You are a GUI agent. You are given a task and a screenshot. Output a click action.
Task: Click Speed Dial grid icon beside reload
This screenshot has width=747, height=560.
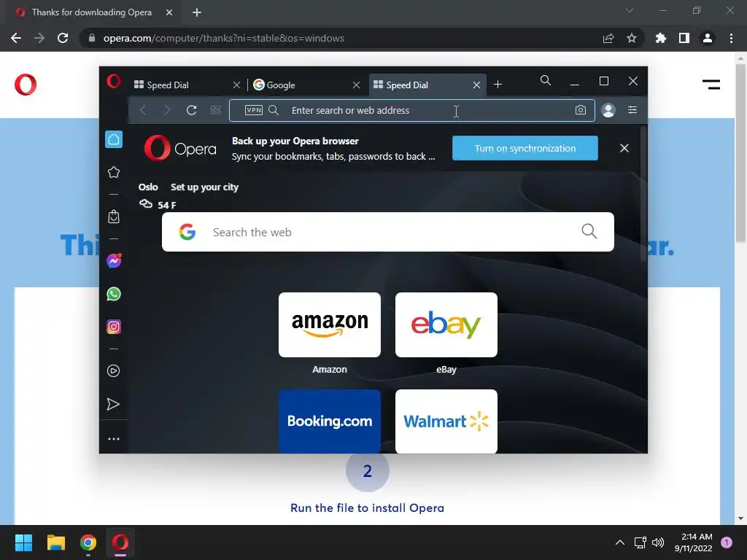[x=215, y=110]
